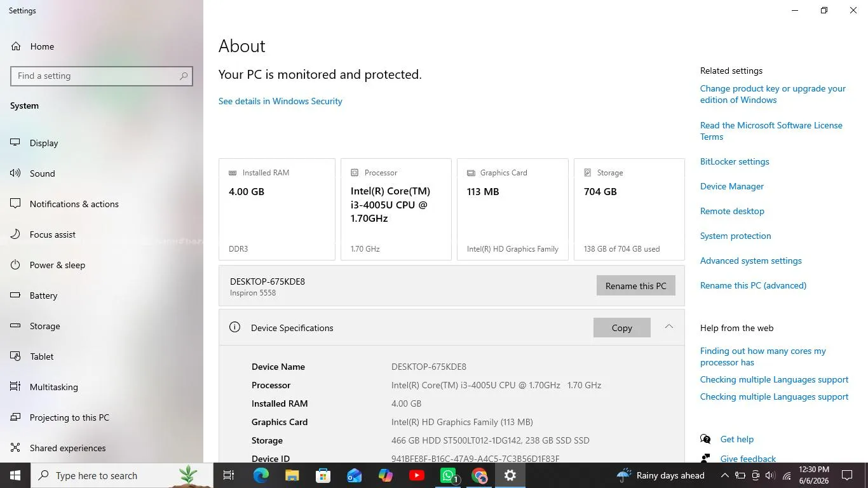The image size is (868, 488).
Task: Switch to Chrome in the taskbar
Action: (480, 475)
